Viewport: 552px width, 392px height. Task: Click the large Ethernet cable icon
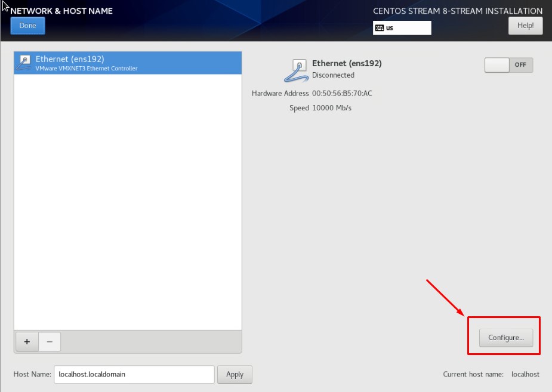pos(296,71)
